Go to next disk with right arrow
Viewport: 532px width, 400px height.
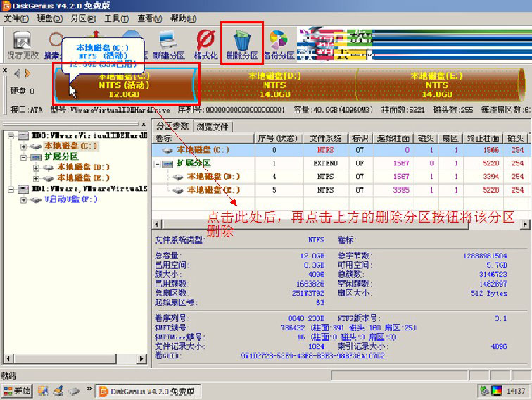[27, 73]
